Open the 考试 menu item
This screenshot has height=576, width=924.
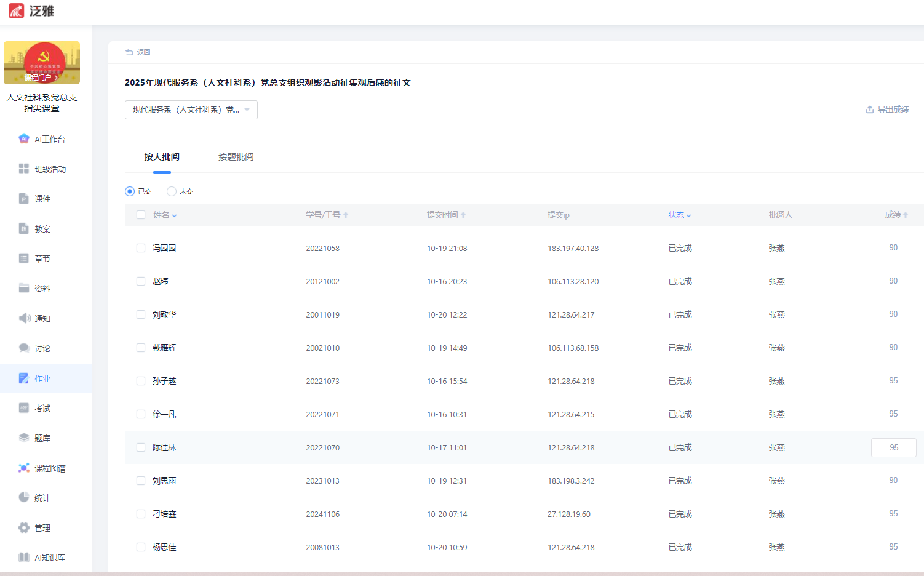pos(42,408)
